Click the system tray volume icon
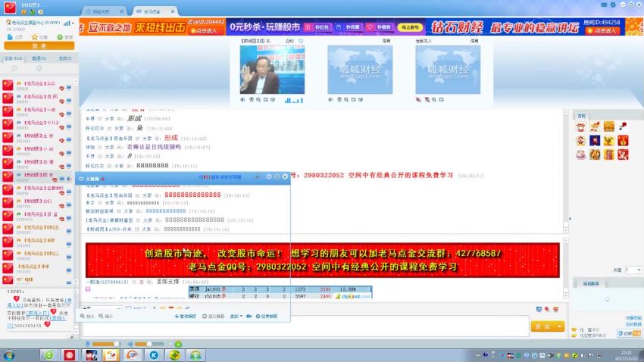This screenshot has height=362, width=644. pyautogui.click(x=583, y=355)
